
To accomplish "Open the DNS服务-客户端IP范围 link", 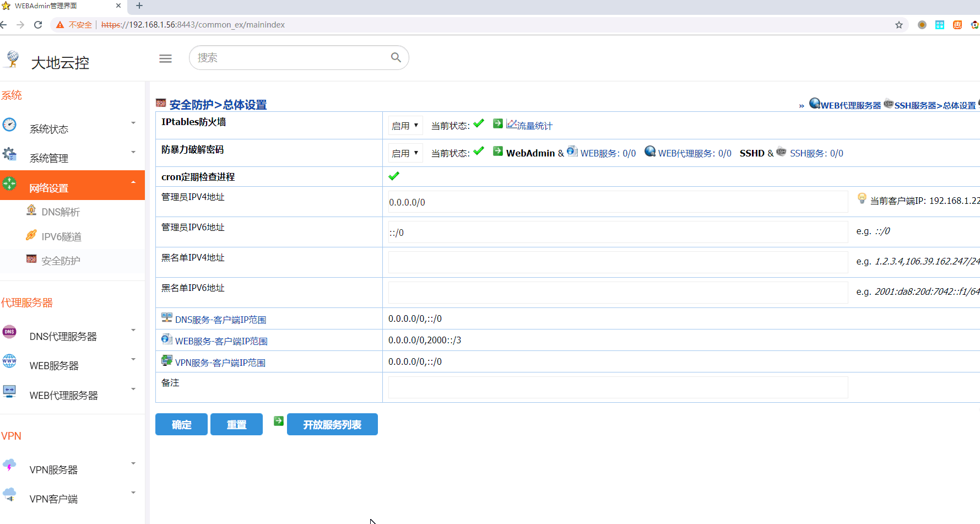I will point(220,320).
